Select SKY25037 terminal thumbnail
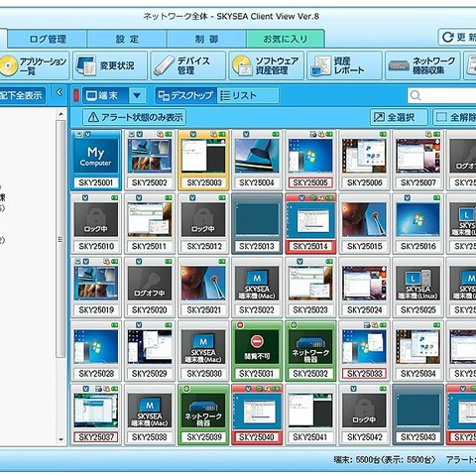The width and height of the screenshot is (476, 476). (96, 415)
